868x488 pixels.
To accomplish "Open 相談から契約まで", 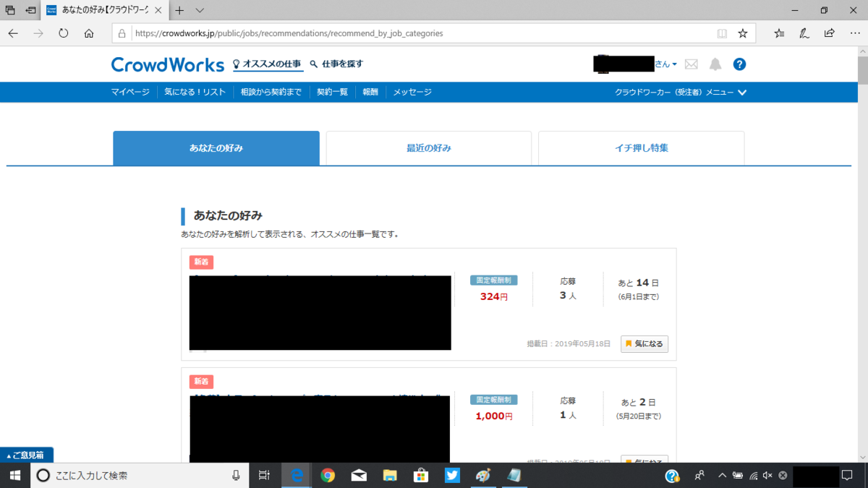I will click(271, 92).
